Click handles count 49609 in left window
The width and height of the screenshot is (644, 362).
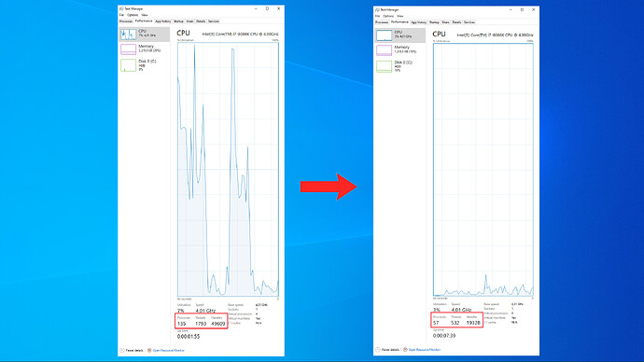point(218,324)
